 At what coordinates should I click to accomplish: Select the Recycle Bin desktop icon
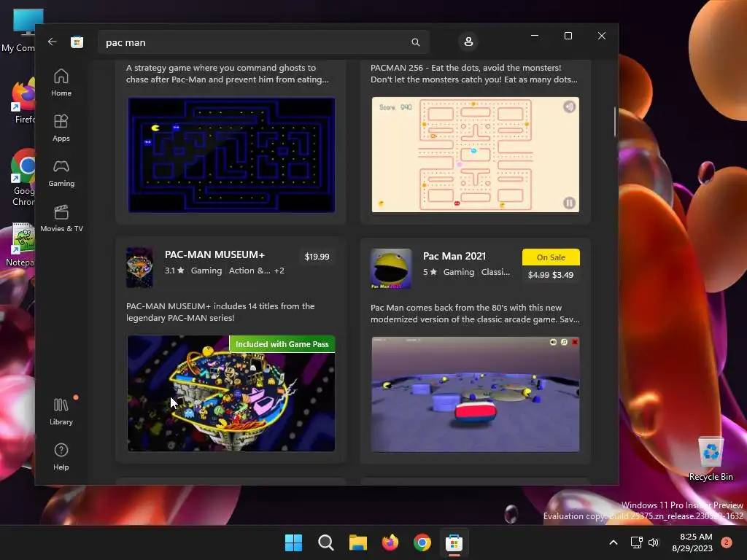(x=711, y=459)
